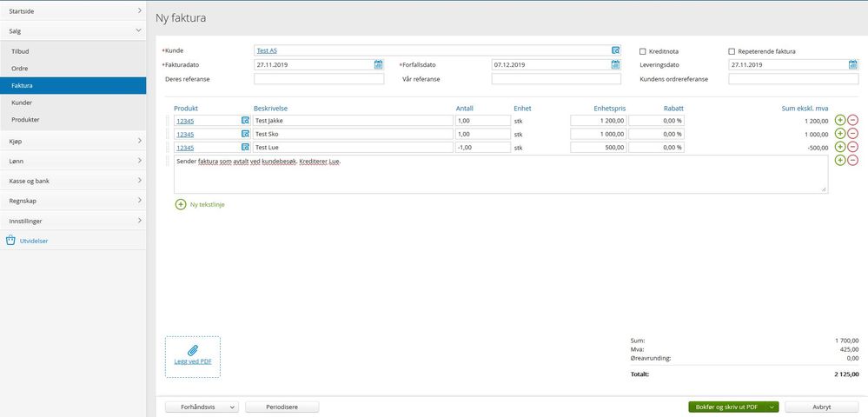
Task: Click the Kundens ordrereferanse input field
Action: point(793,79)
